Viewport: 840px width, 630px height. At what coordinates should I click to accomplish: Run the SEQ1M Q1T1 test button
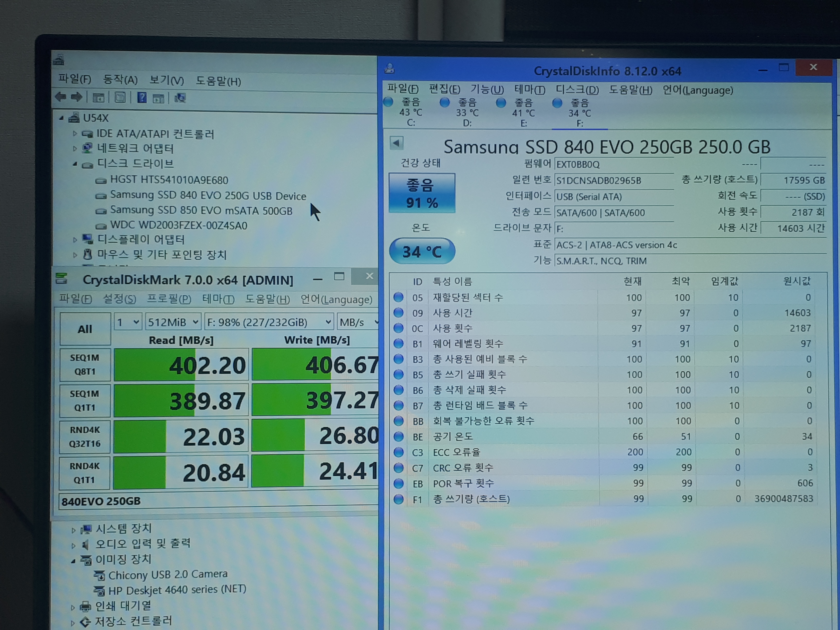click(85, 401)
